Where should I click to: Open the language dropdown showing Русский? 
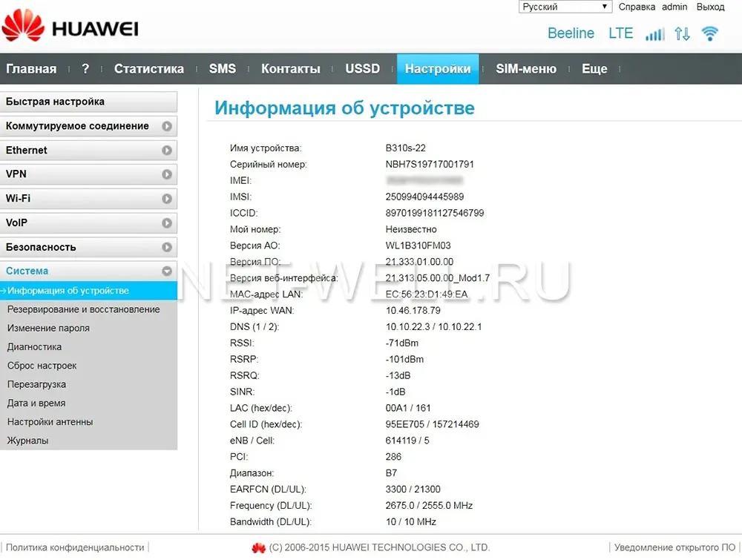[565, 7]
